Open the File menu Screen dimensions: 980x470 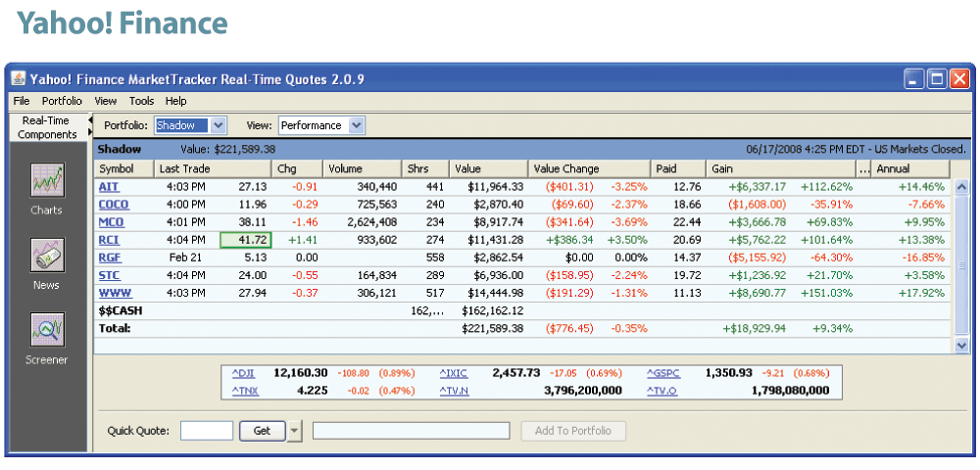click(x=21, y=101)
